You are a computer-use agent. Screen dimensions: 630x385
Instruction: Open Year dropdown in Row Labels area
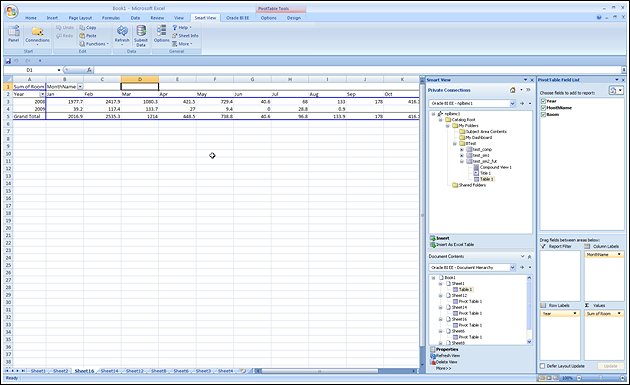[x=575, y=313]
